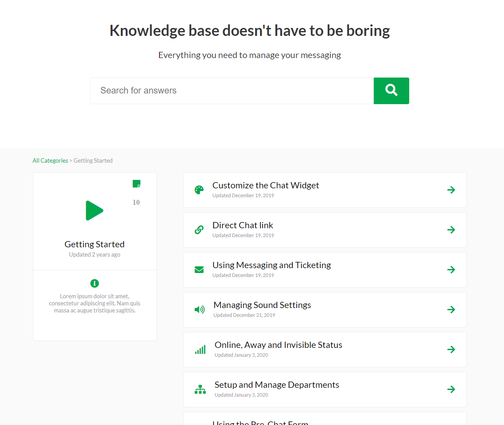Click the Lorem ipsum category description
This screenshot has width=504, height=425.
(x=94, y=303)
